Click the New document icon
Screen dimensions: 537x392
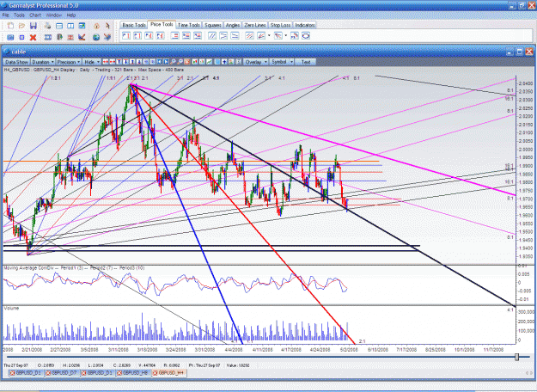10,26
